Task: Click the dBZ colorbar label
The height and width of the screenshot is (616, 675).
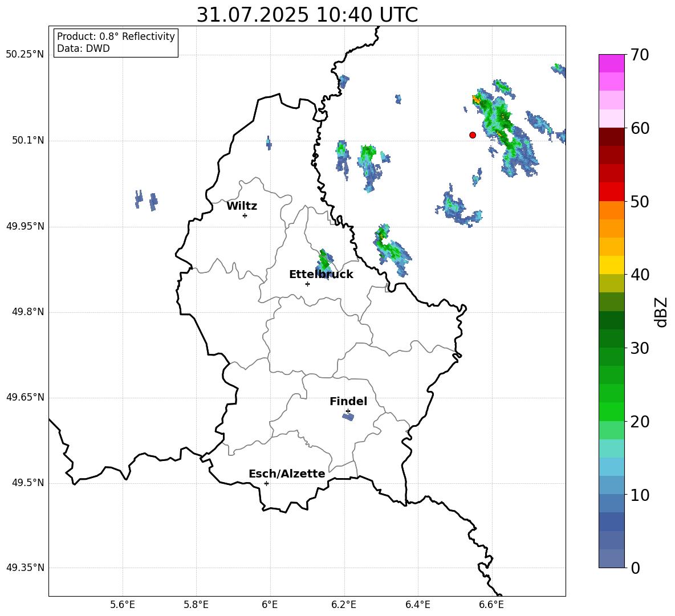Action: click(661, 312)
